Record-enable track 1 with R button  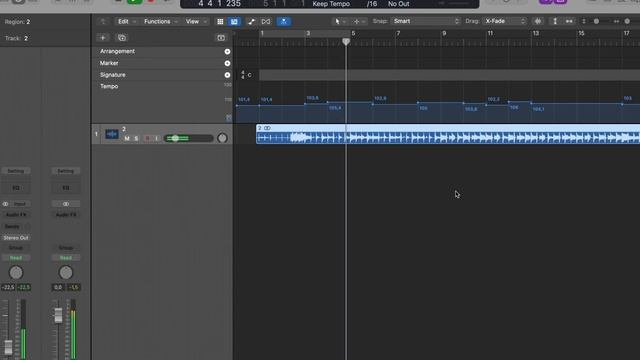pyautogui.click(x=147, y=139)
